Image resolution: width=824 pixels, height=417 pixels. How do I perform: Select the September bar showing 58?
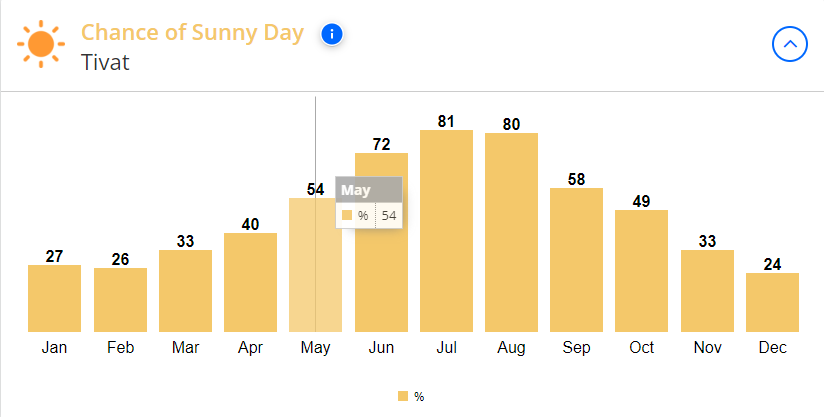[x=576, y=260]
